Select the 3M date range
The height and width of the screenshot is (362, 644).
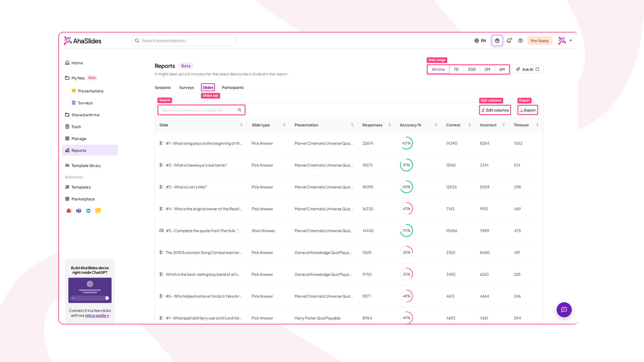click(487, 69)
